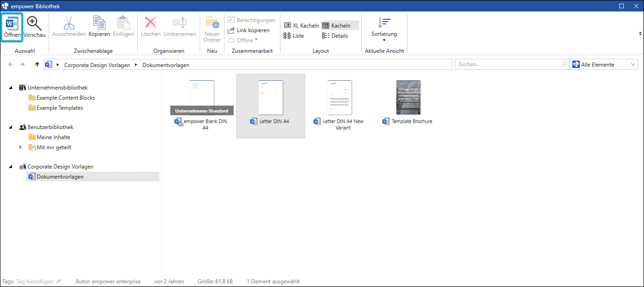Select the empower Blank DIN A4 thumbnail
Screen dimensions: 644x287
tap(202, 97)
